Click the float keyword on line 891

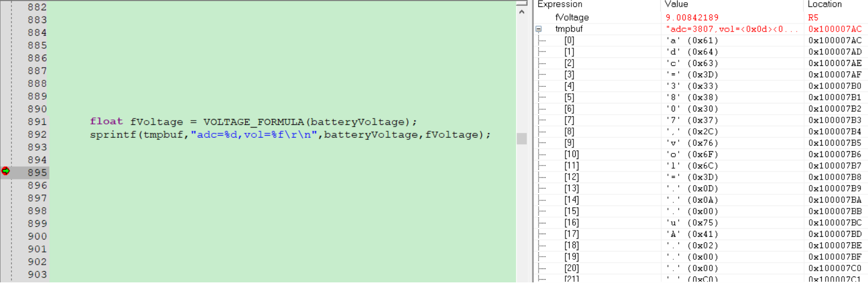click(106, 122)
